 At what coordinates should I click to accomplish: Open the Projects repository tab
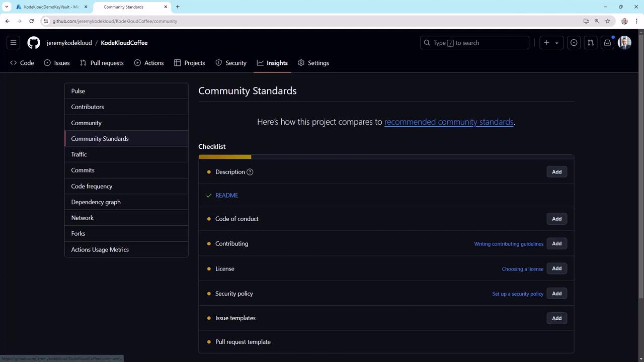pos(190,63)
